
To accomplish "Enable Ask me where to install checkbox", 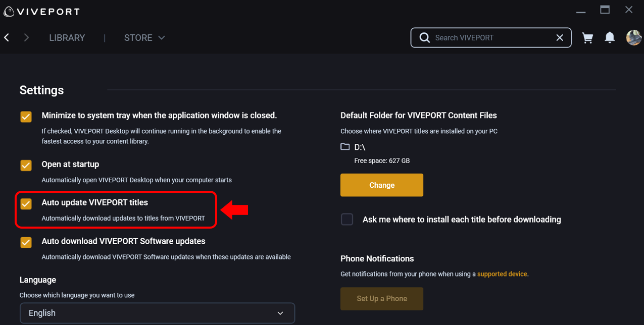I will tap(347, 220).
